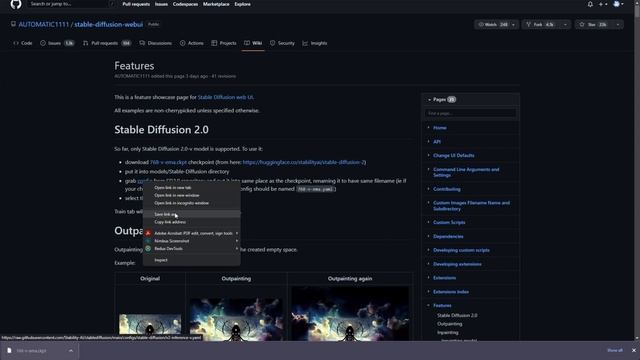Collapse the Features page entry arrow
640x360 pixels.
tap(428, 305)
